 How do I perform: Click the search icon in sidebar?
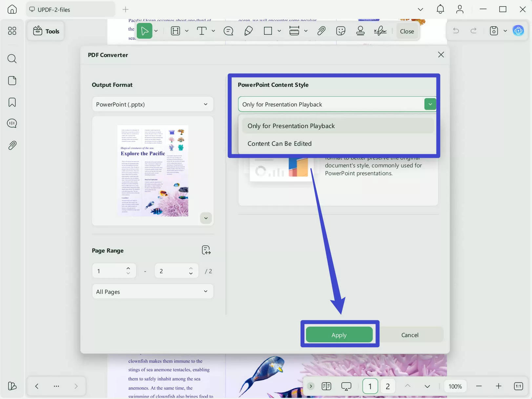(12, 59)
